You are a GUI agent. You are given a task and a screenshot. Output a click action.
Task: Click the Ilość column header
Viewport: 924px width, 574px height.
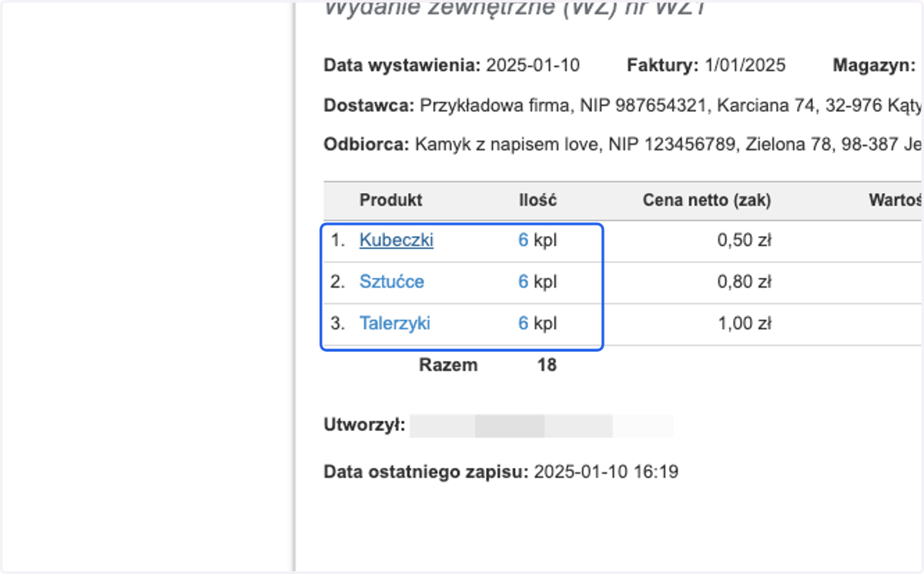537,200
